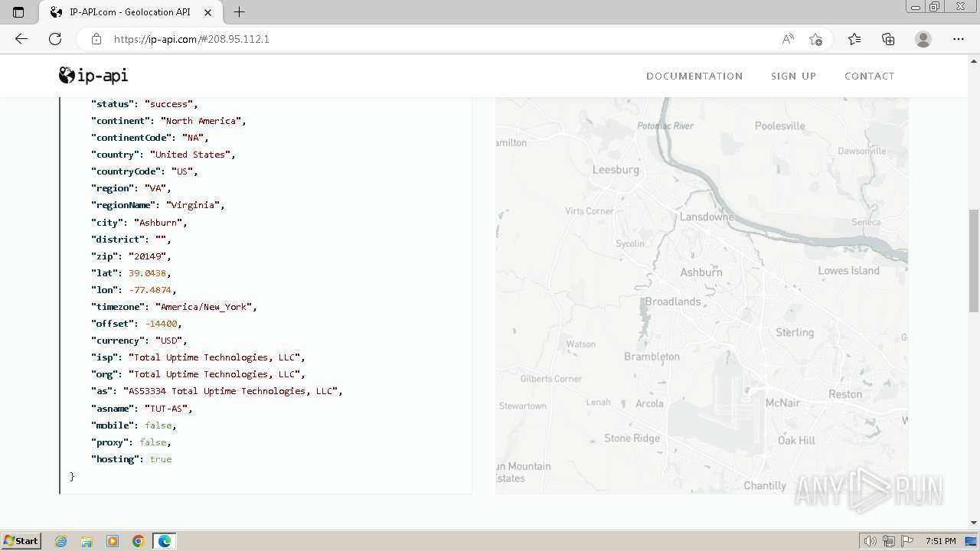
Task: Click the "America/New_York" timezone value
Action: click(x=204, y=306)
